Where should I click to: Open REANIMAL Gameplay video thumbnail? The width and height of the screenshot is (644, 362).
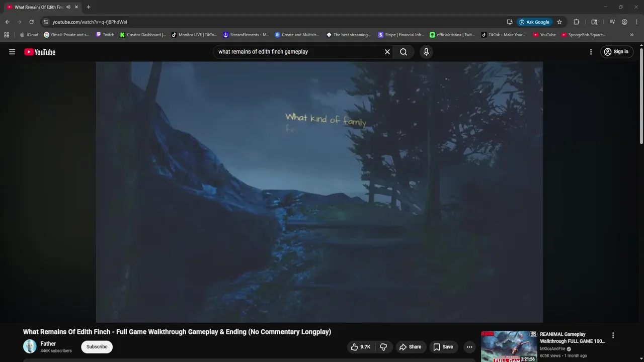[x=509, y=346]
